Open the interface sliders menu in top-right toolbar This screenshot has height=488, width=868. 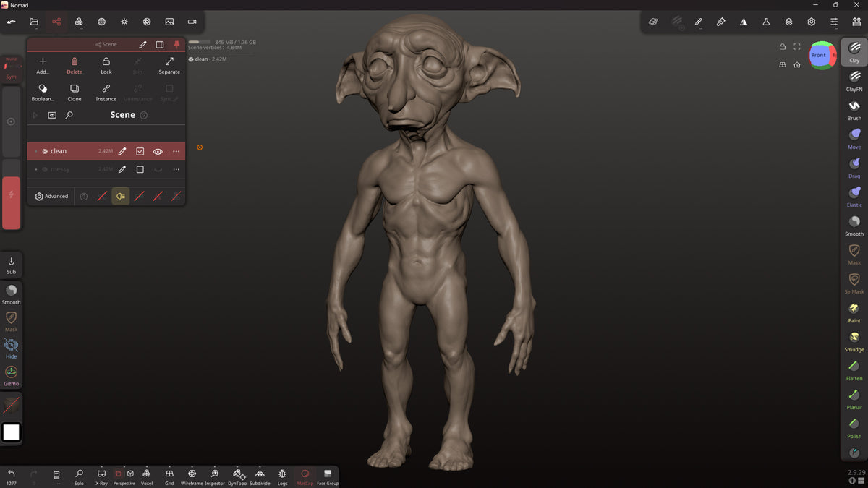pos(834,22)
